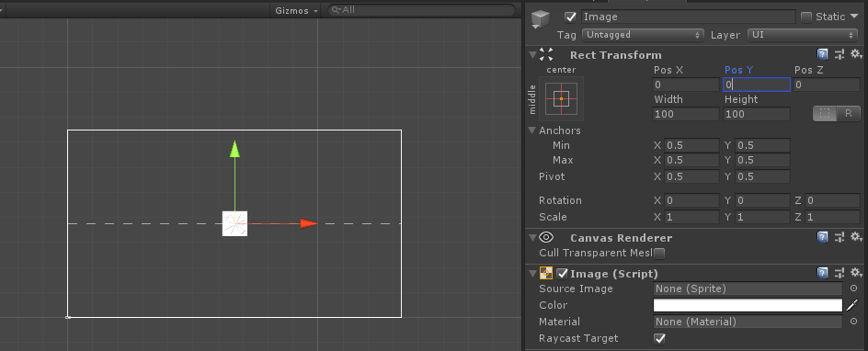Click Anchors Min Y field
868x351 pixels.
point(762,145)
